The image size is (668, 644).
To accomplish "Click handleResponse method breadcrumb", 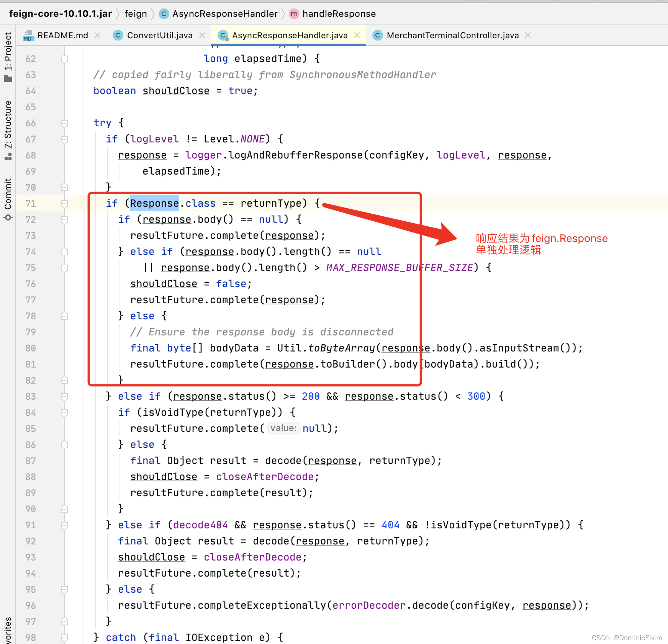I will pos(339,14).
